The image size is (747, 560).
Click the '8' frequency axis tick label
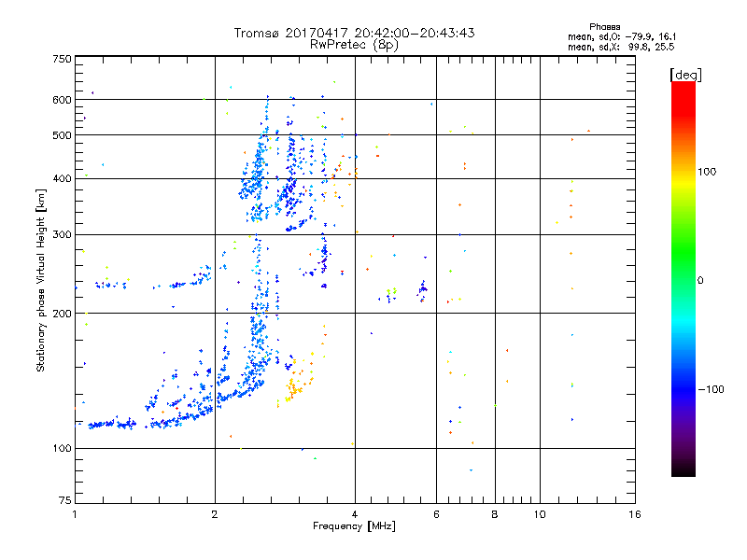[495, 514]
